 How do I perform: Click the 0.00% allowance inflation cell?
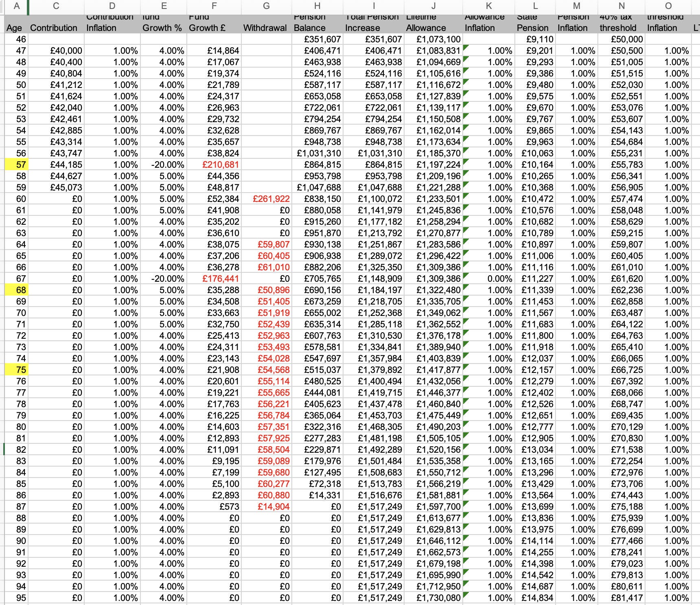click(489, 279)
